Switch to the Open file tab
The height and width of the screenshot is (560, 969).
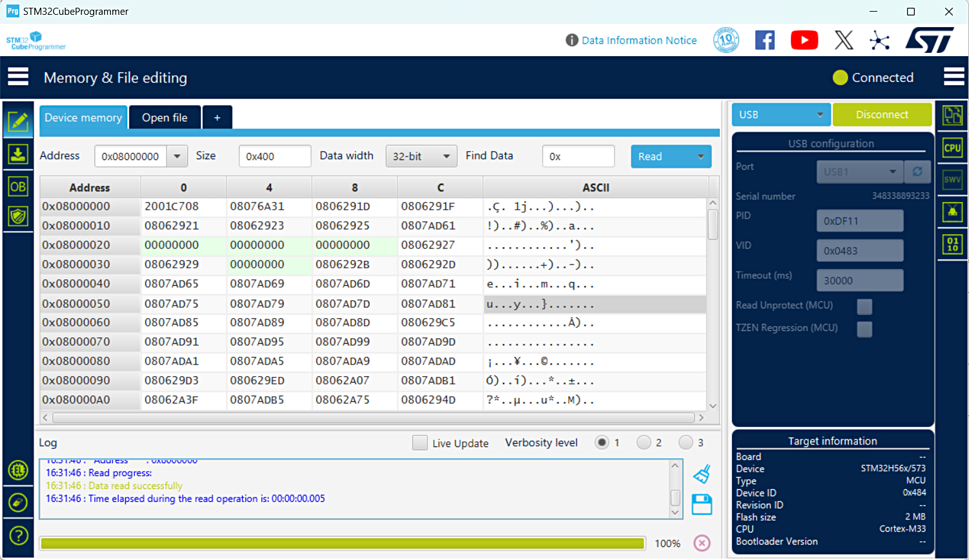pos(165,117)
